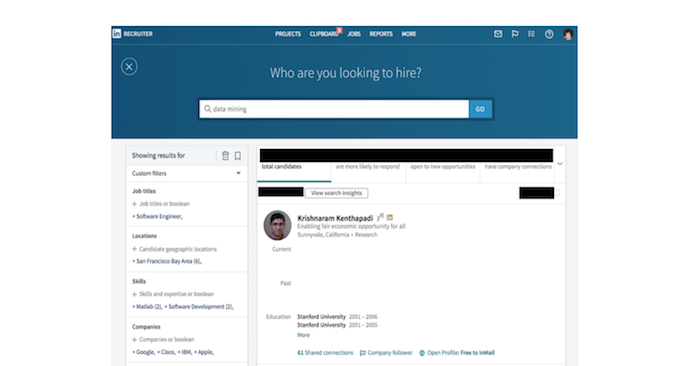Open the Jobs menu

click(354, 34)
